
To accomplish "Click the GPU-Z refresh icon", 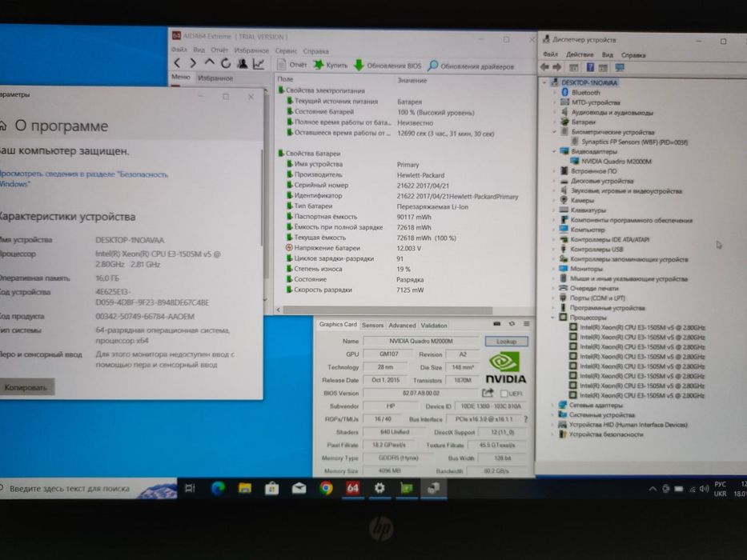I will pos(512,324).
